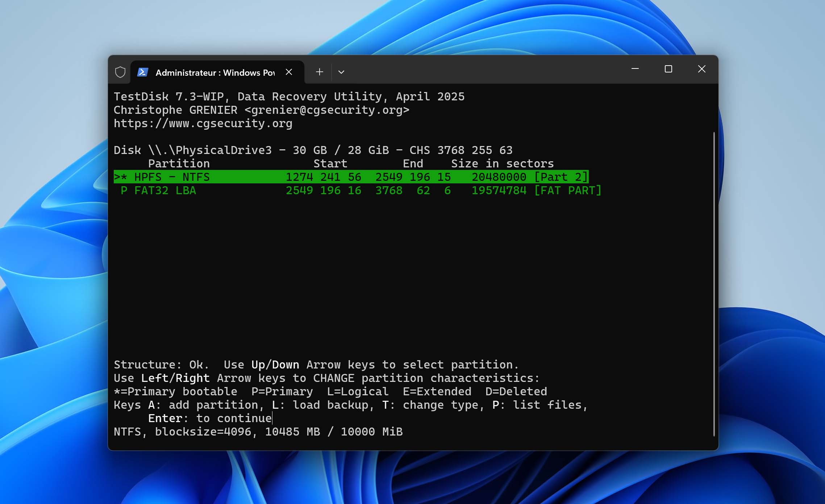Click the shield icon in the title bar
Image resolution: width=825 pixels, height=504 pixels.
(x=120, y=72)
